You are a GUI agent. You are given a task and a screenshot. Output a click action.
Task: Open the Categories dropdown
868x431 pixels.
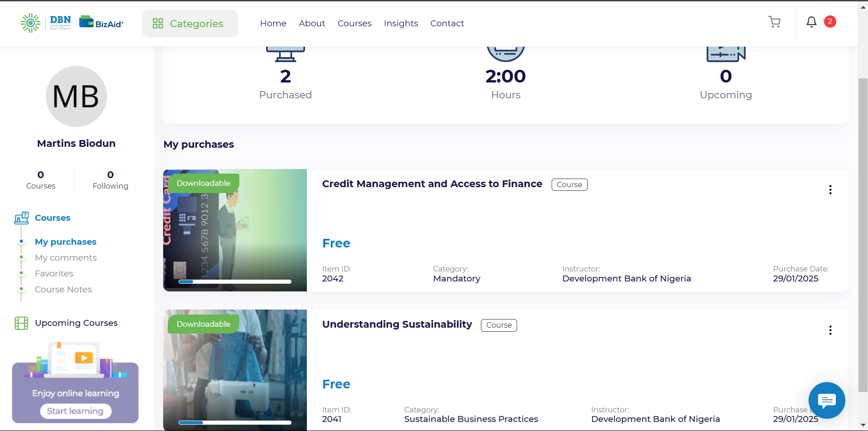click(190, 24)
